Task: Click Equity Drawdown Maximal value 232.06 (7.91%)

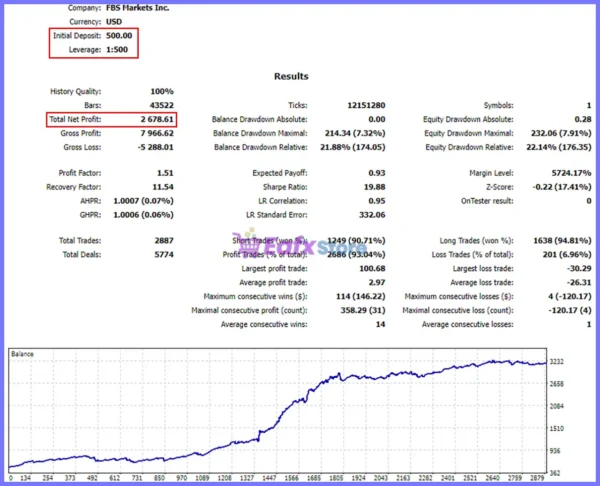Action: point(561,133)
